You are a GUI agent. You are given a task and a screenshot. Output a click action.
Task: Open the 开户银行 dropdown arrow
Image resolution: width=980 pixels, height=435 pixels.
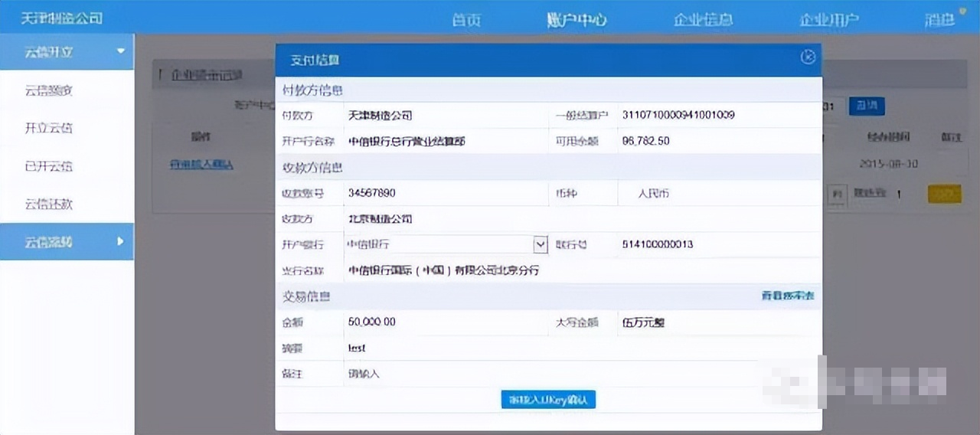(x=541, y=244)
